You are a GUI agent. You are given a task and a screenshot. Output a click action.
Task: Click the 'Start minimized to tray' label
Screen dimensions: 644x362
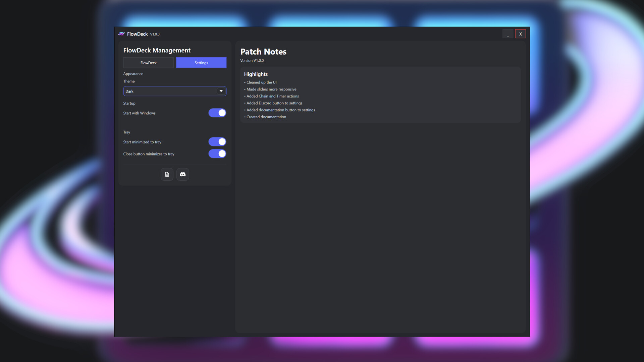[x=142, y=142]
